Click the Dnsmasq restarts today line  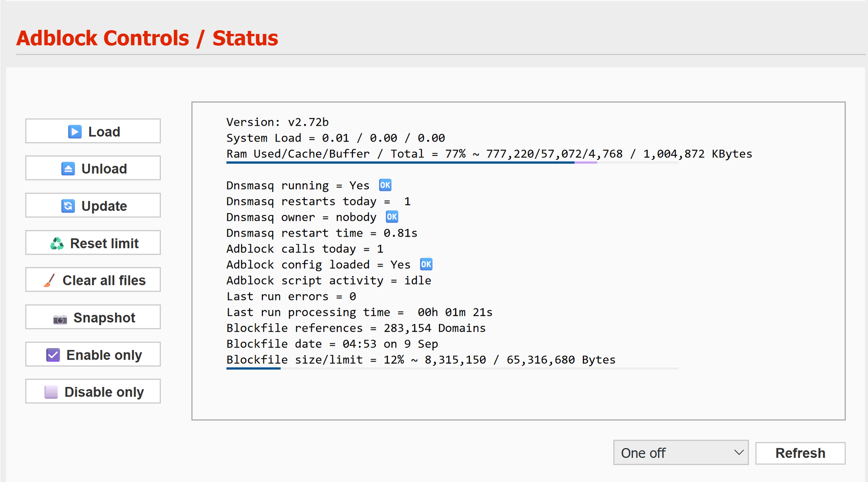318,201
